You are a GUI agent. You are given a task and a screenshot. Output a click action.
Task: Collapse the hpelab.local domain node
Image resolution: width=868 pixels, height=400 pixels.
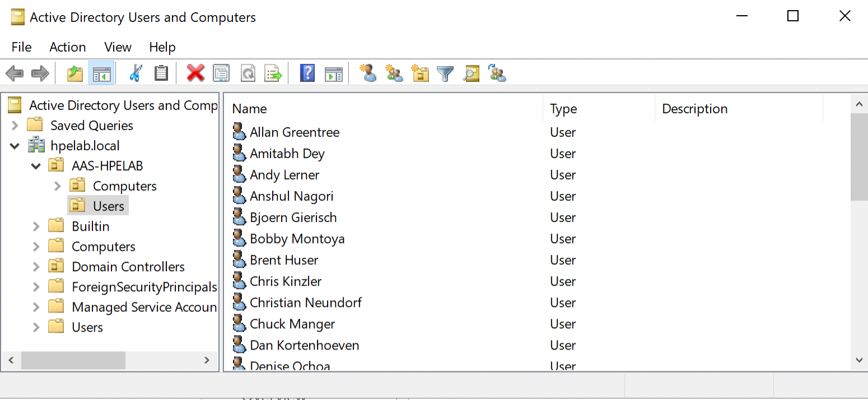click(15, 146)
